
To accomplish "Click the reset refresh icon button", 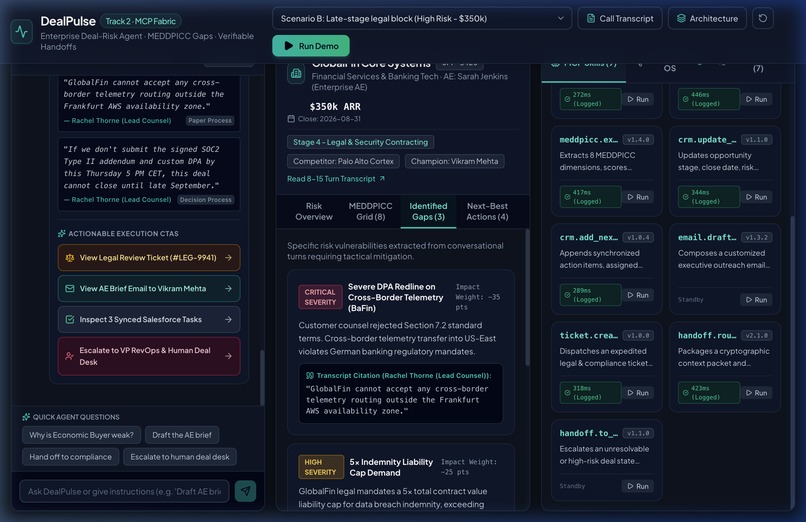I will [763, 18].
